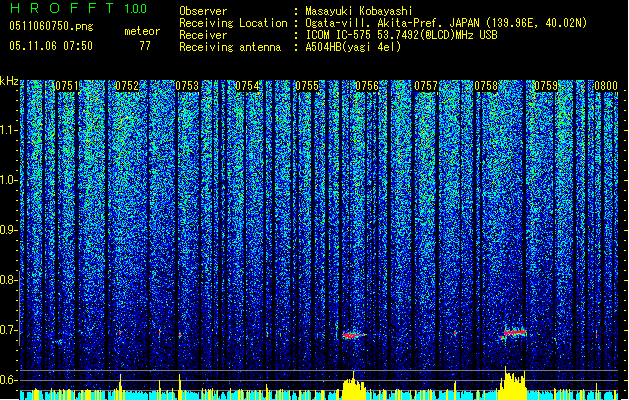Viewport: 629px width, 400px height.
Task: Click the 0.9 frequency axis label
Action: click(7, 230)
